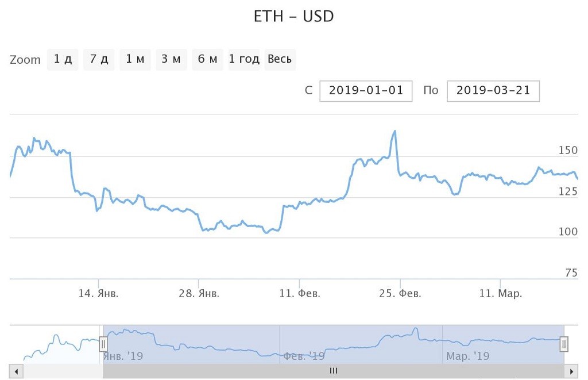Screen dimensions: 588x380
Task: Switch zoom to 6 м
Action: 207,59
